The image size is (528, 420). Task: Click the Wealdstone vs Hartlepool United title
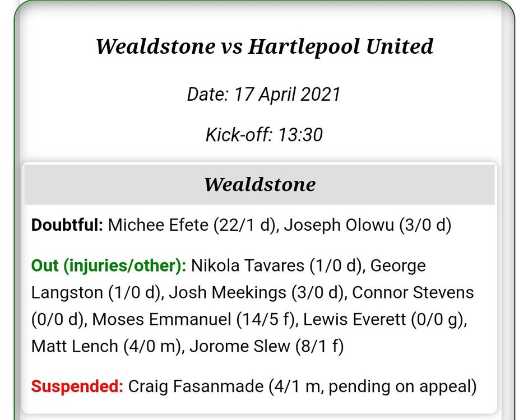click(x=265, y=46)
